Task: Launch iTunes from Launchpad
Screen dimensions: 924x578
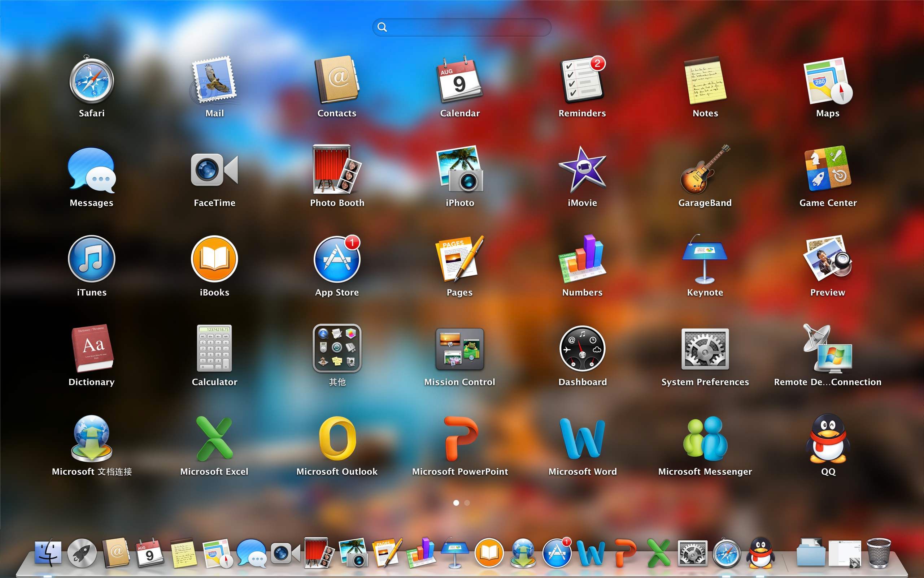Action: point(92,259)
